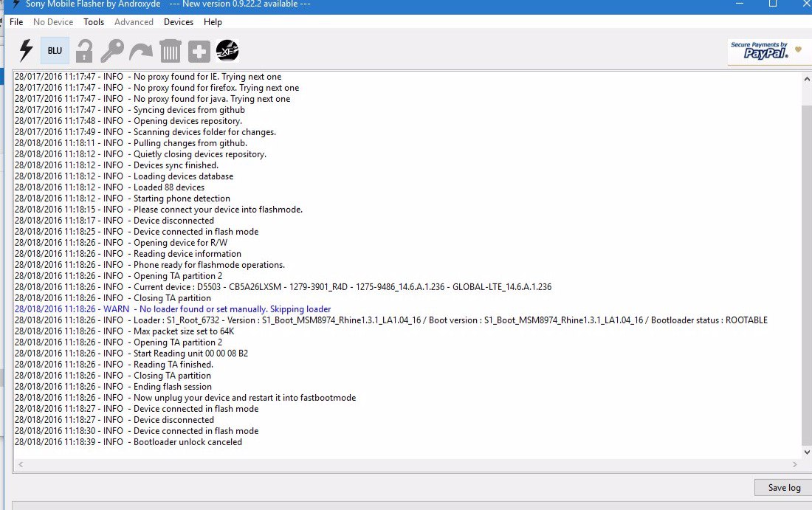This screenshot has height=510, width=812.
Task: Open the File menu
Action: coord(16,22)
